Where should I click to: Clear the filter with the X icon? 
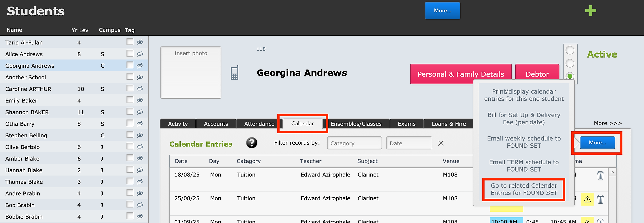point(441,143)
